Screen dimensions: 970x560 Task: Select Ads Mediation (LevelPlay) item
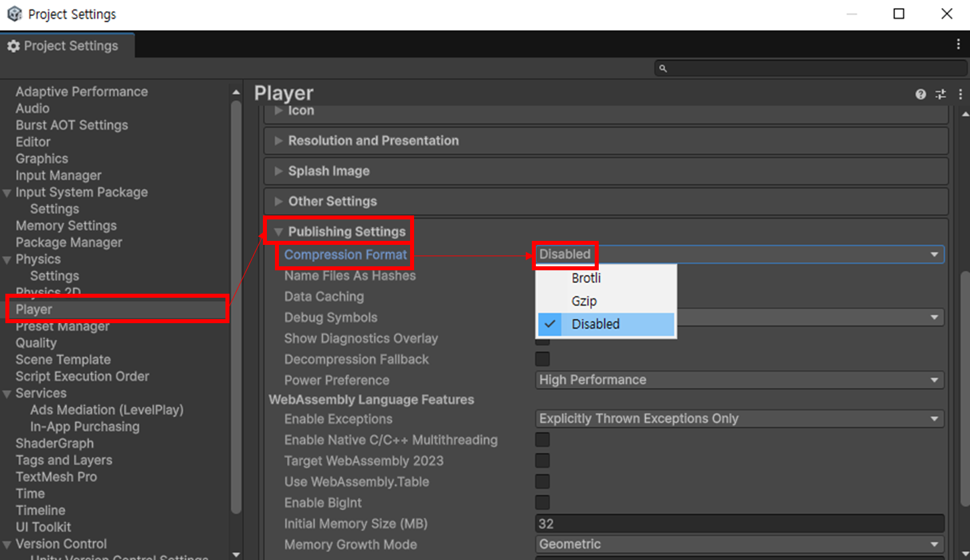point(107,409)
